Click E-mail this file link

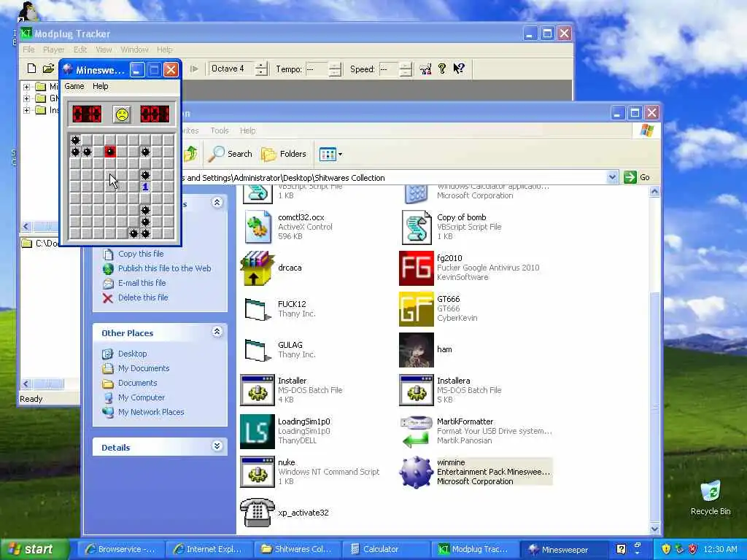click(142, 283)
